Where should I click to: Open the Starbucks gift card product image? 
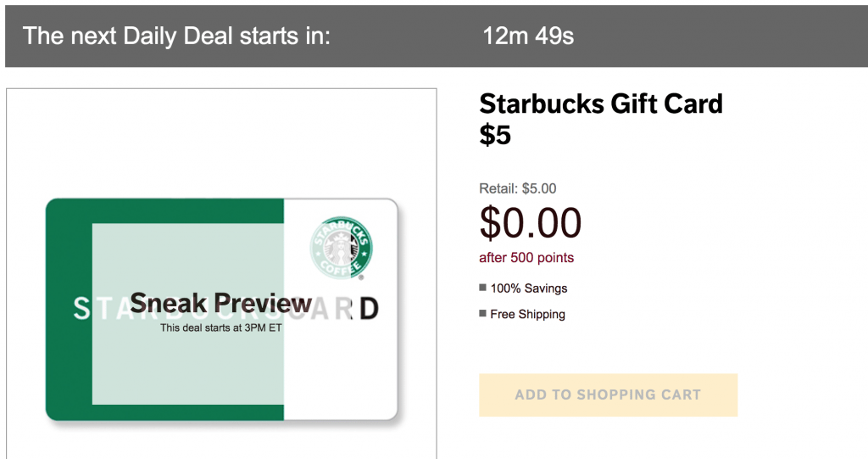tap(221, 310)
